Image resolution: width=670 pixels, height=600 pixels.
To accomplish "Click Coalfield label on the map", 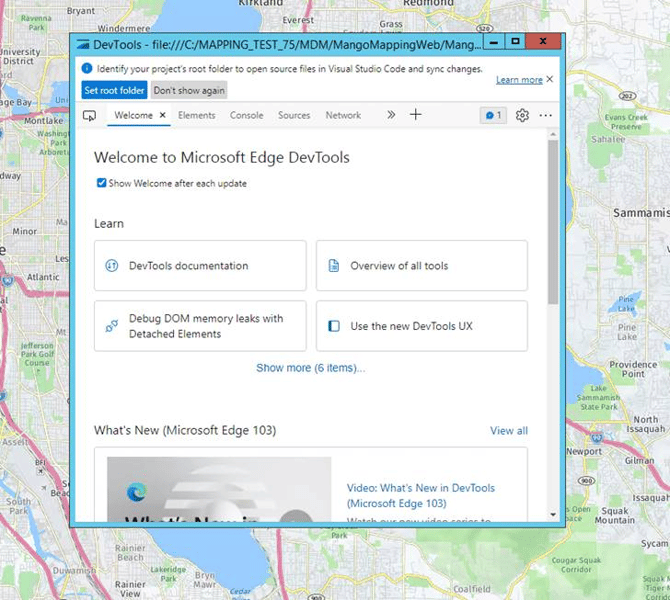I will click(x=472, y=589).
